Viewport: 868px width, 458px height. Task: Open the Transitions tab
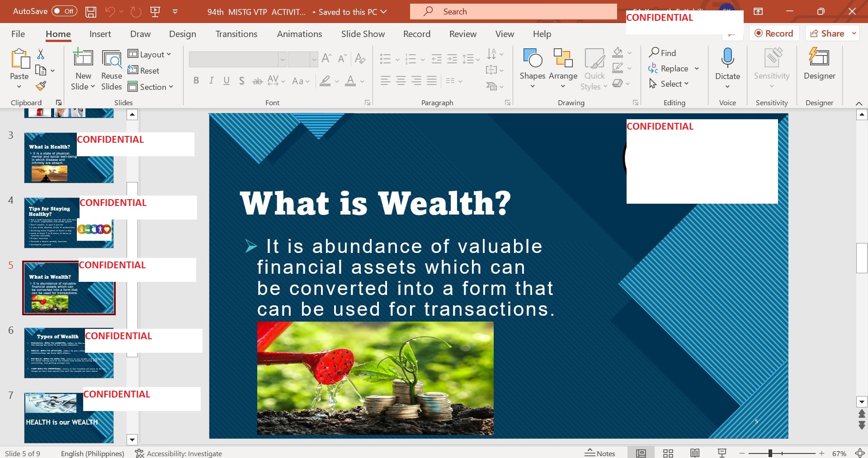(x=236, y=34)
